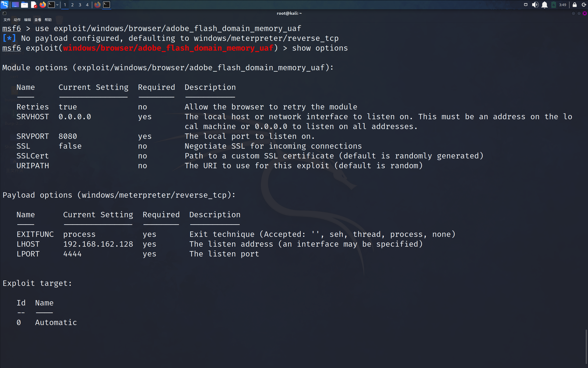Click the show desktop panel icon
Image resolution: width=588 pixels, height=368 pixels.
[x=15, y=5]
